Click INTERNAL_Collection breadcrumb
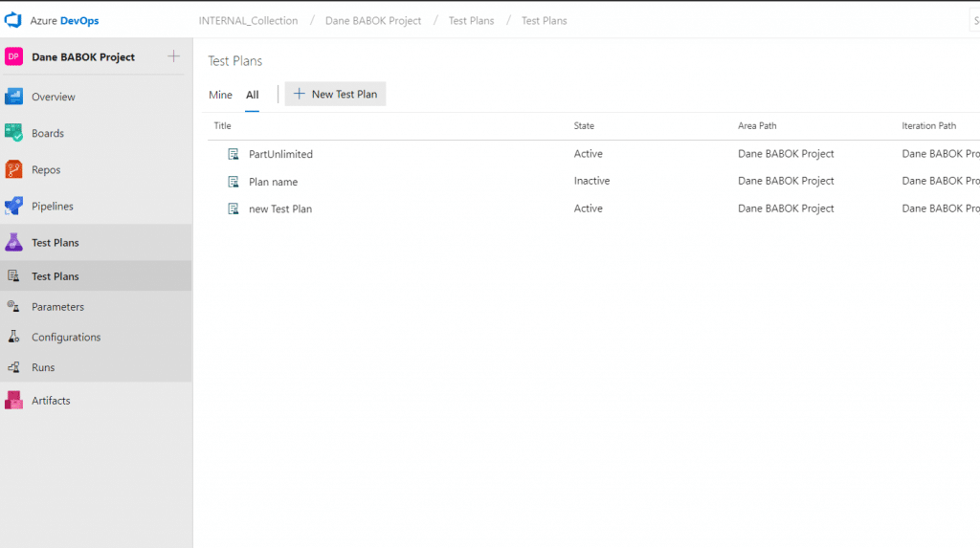 (248, 21)
